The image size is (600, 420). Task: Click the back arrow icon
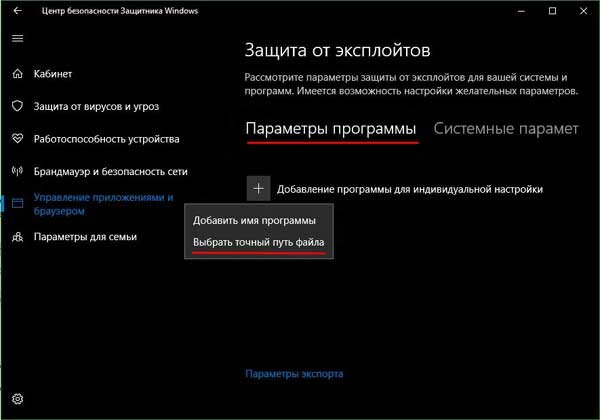tap(18, 11)
